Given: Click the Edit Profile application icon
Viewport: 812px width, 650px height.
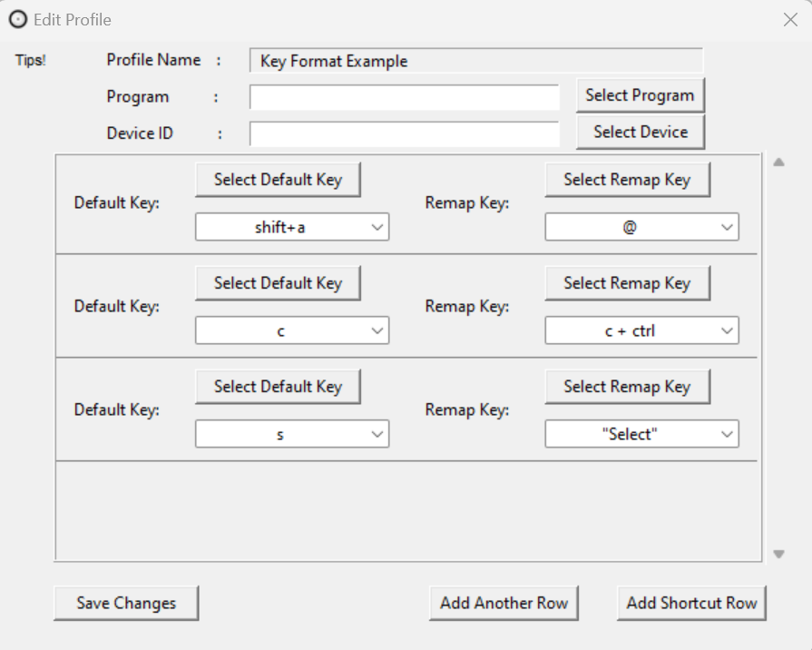Looking at the screenshot, I should pyautogui.click(x=17, y=19).
